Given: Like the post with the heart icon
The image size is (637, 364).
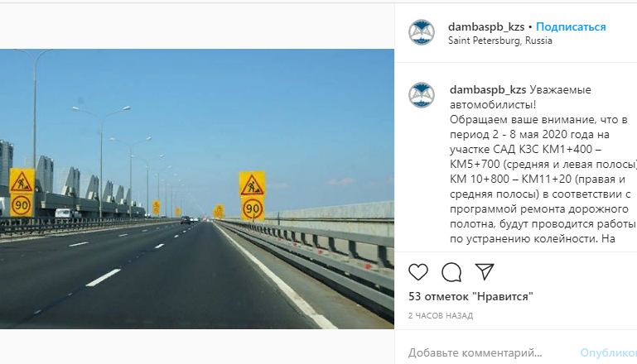Looking at the screenshot, I should point(418,272).
